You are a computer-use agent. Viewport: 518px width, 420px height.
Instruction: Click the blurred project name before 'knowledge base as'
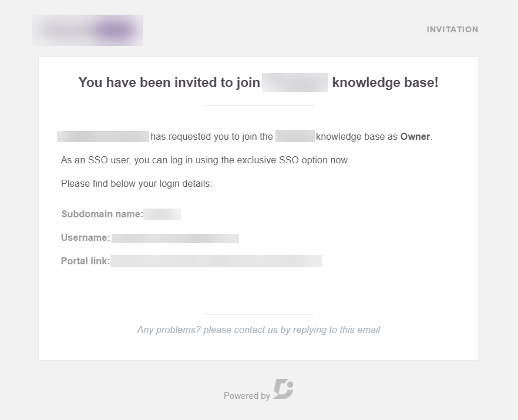pos(295,136)
